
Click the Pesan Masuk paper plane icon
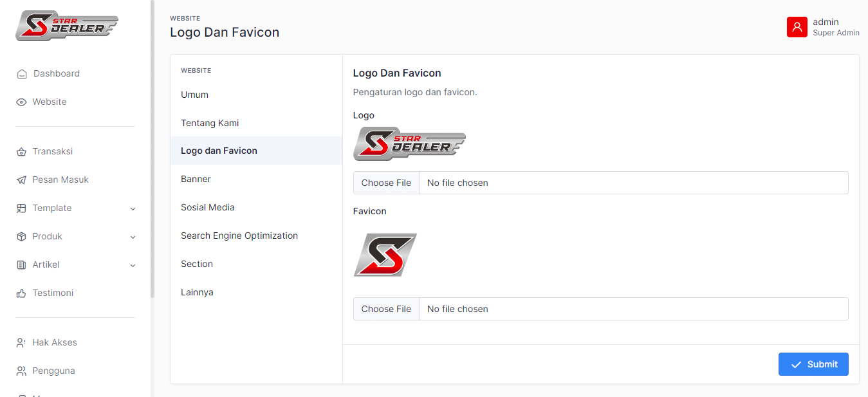[21, 180]
